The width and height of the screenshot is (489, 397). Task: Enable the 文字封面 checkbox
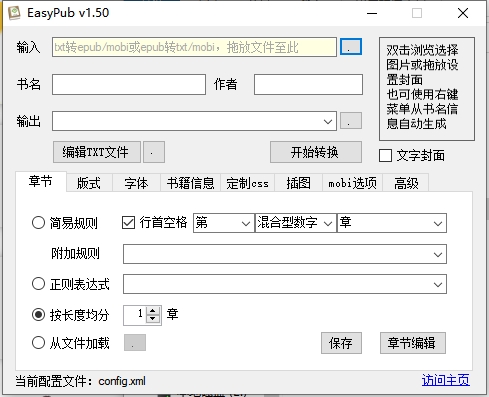coord(385,156)
